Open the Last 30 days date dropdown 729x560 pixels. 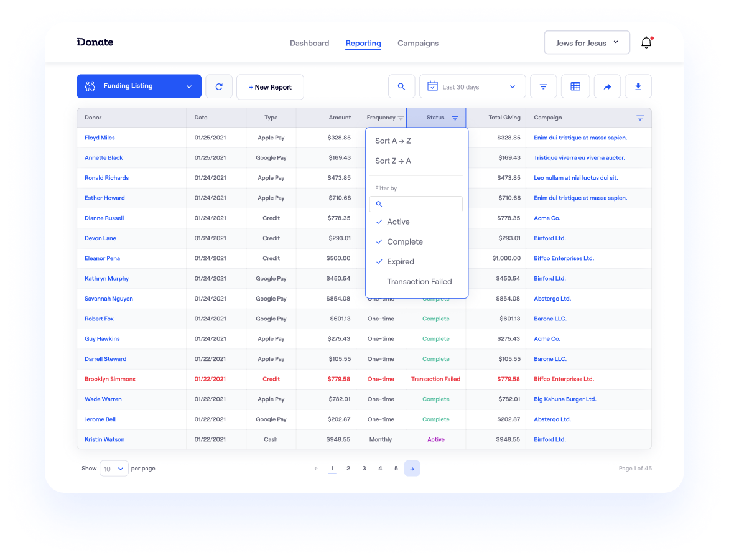pos(472,86)
